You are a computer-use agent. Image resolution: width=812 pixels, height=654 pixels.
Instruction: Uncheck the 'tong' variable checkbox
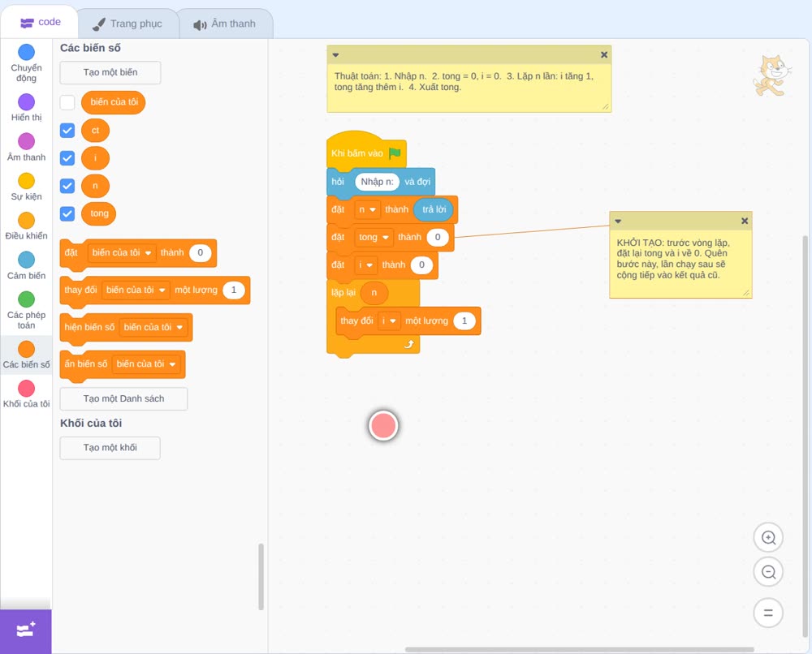pos(67,213)
